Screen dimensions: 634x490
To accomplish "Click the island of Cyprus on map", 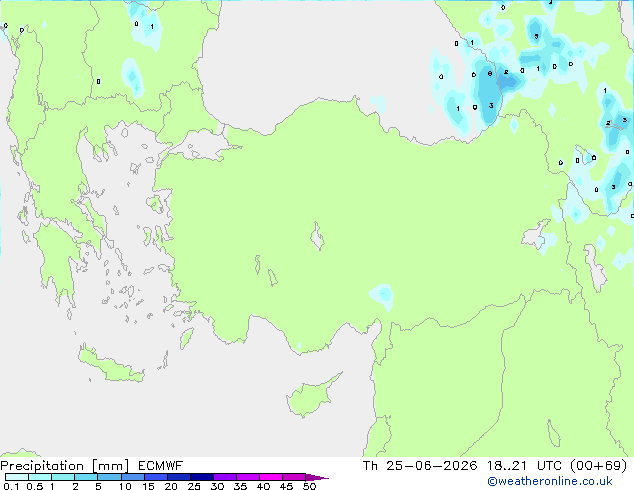I will (x=311, y=397).
